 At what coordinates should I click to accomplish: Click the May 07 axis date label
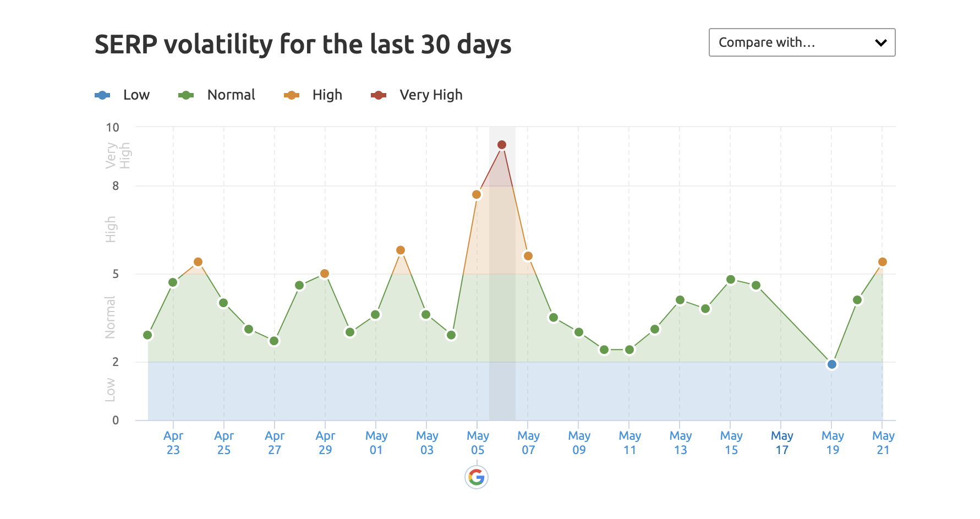coord(528,443)
